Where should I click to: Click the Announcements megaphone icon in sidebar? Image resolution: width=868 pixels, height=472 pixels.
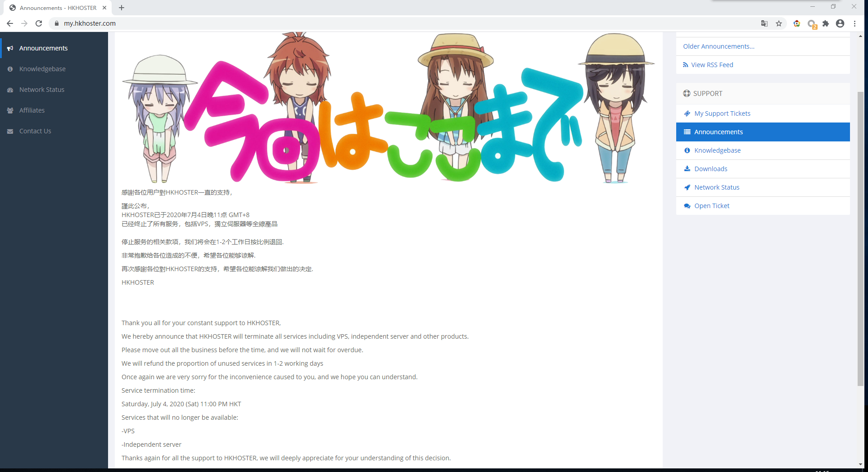point(10,48)
